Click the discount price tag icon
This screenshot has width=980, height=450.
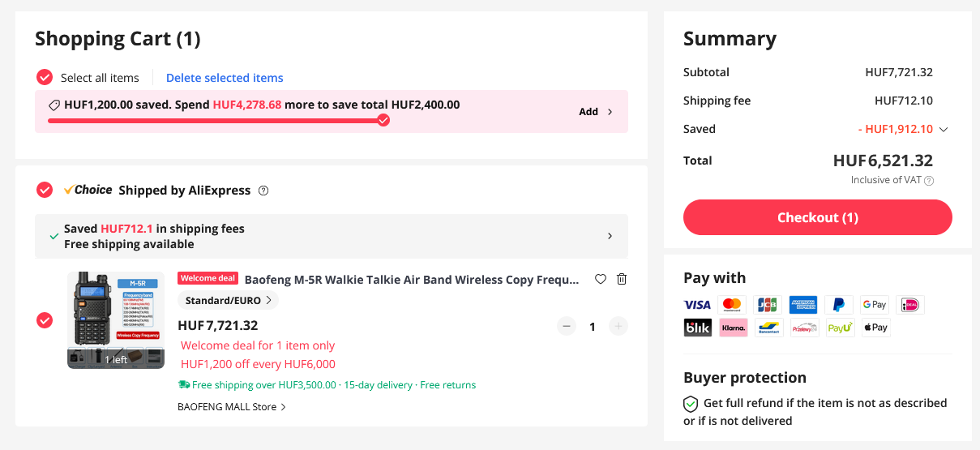pos(54,105)
